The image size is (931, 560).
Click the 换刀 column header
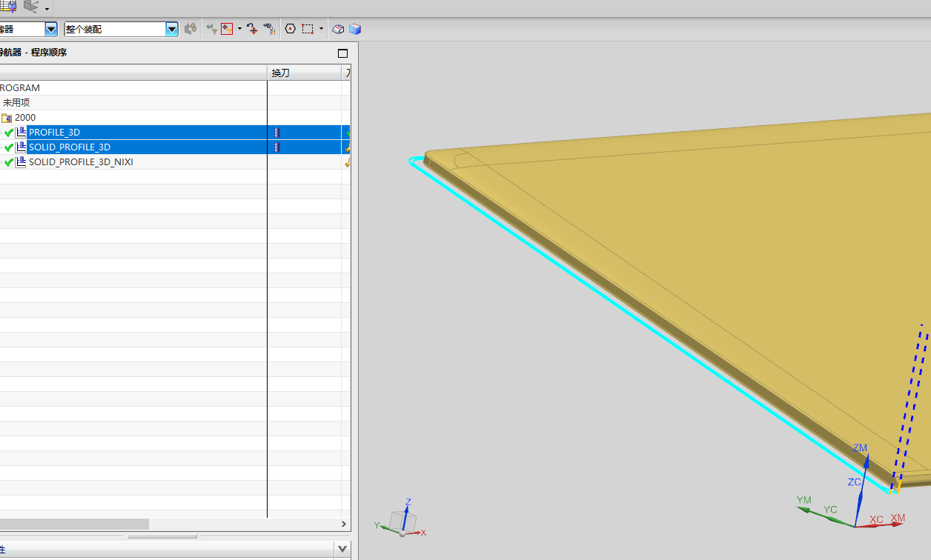click(x=304, y=73)
